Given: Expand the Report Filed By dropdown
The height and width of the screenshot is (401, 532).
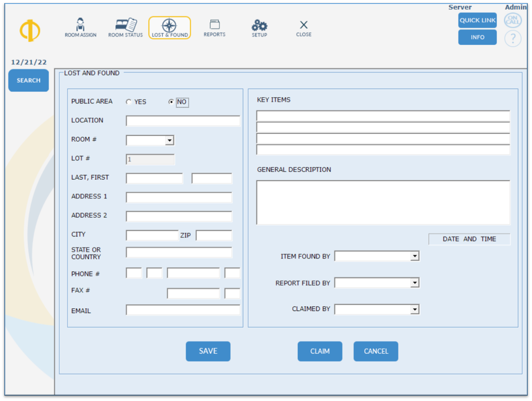Looking at the screenshot, I should pyautogui.click(x=414, y=283).
